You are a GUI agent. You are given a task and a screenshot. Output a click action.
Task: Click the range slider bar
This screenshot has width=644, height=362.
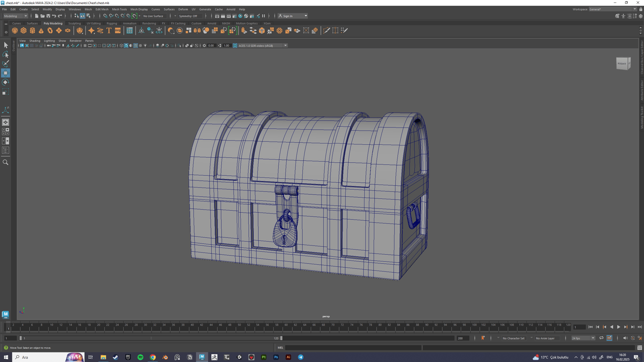tap(151, 338)
